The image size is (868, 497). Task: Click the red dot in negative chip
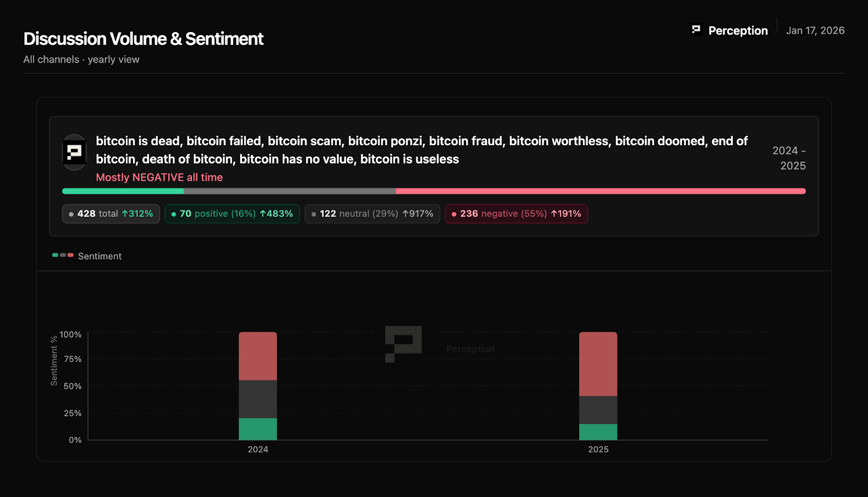coord(454,214)
